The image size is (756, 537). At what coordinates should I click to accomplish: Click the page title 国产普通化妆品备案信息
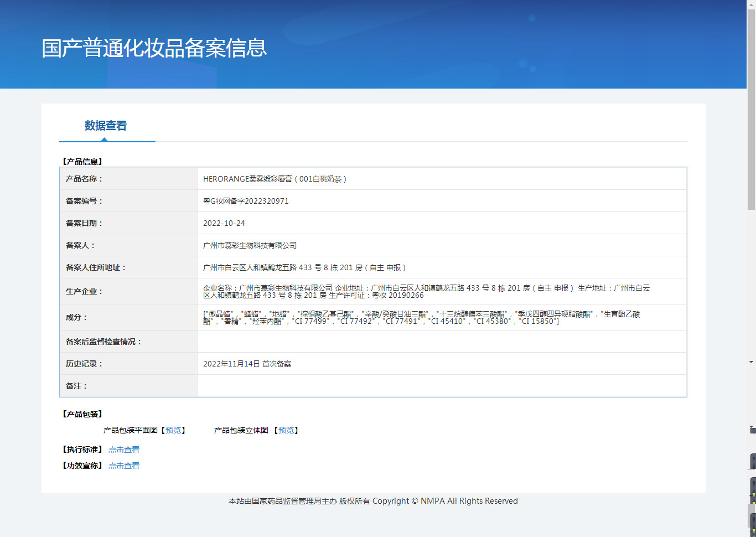click(x=154, y=48)
